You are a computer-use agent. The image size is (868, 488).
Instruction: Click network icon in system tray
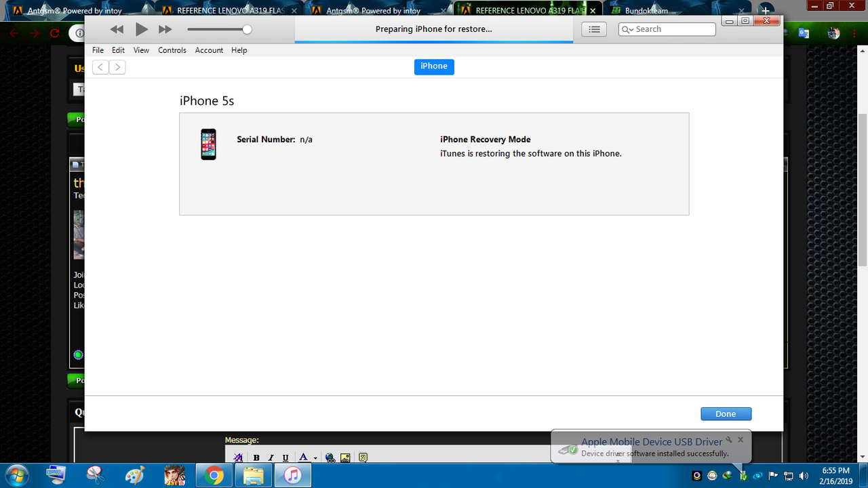pyautogui.click(x=789, y=475)
